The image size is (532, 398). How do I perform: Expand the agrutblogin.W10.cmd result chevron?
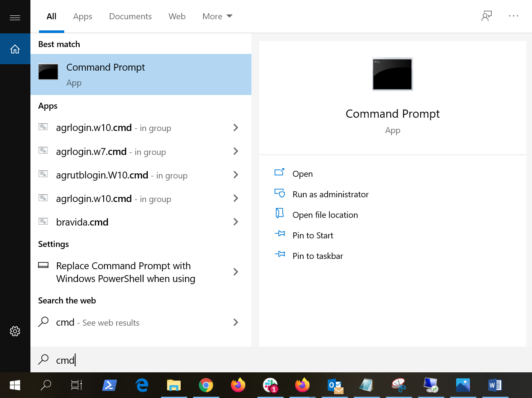pos(236,175)
